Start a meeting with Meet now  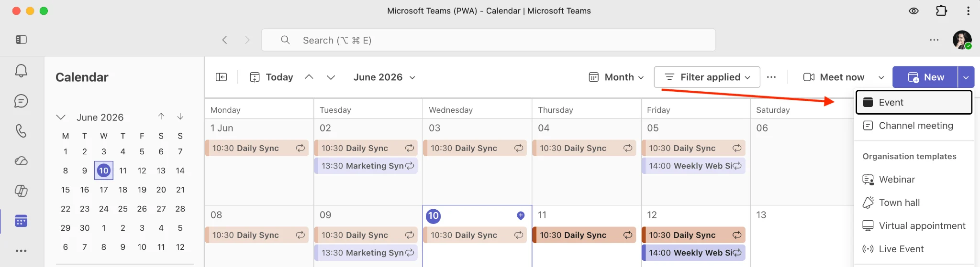[x=834, y=77]
